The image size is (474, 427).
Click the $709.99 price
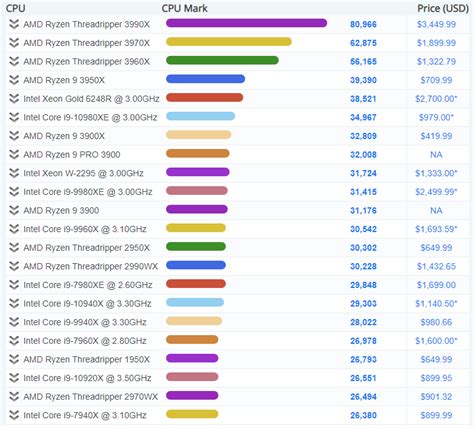436,80
